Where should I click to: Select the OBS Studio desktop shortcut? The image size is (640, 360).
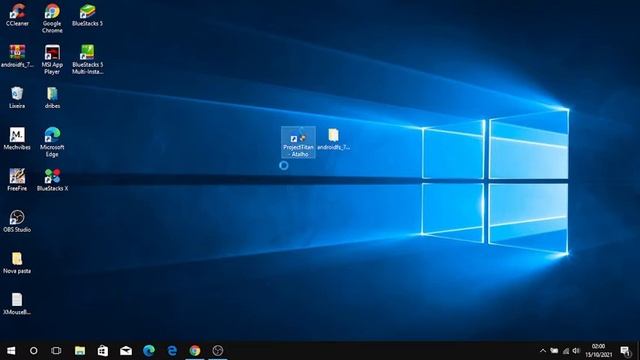tap(17, 221)
